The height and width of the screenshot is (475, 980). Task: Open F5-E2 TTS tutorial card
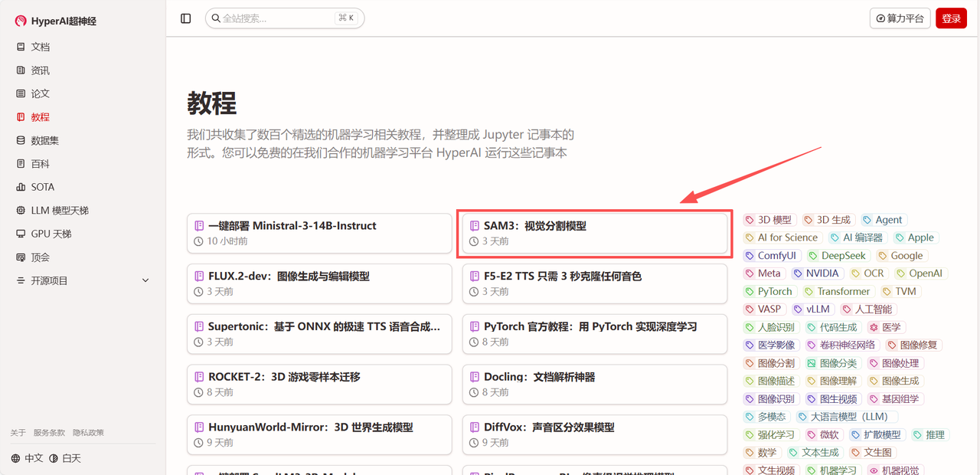595,283
